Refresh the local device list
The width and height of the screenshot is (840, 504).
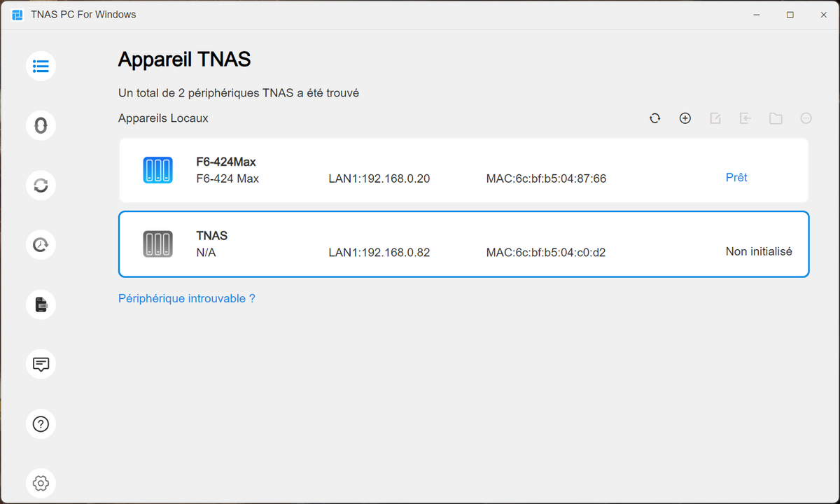pos(655,118)
